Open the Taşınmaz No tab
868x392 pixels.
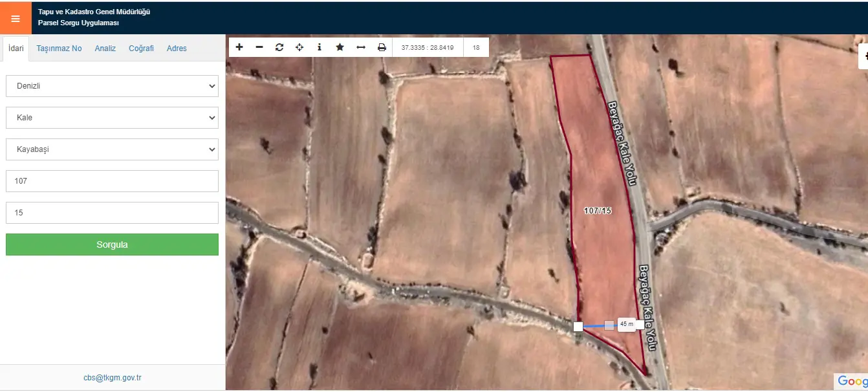tap(59, 49)
